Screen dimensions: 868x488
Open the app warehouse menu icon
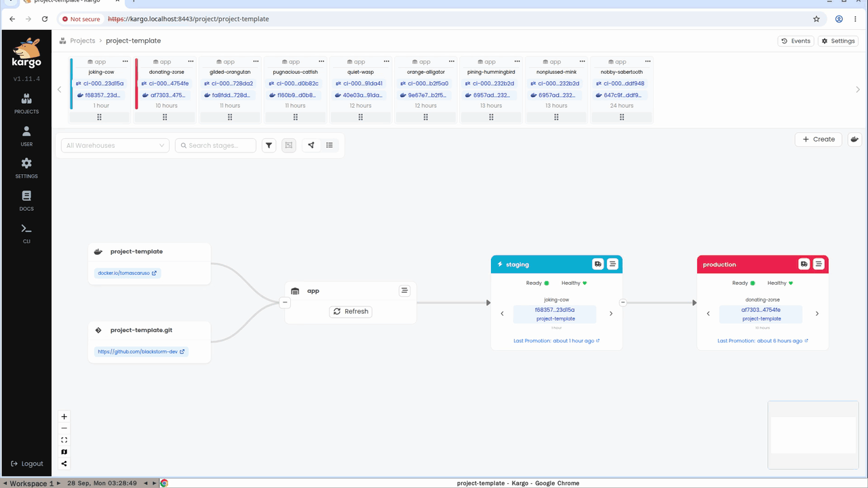click(x=405, y=291)
